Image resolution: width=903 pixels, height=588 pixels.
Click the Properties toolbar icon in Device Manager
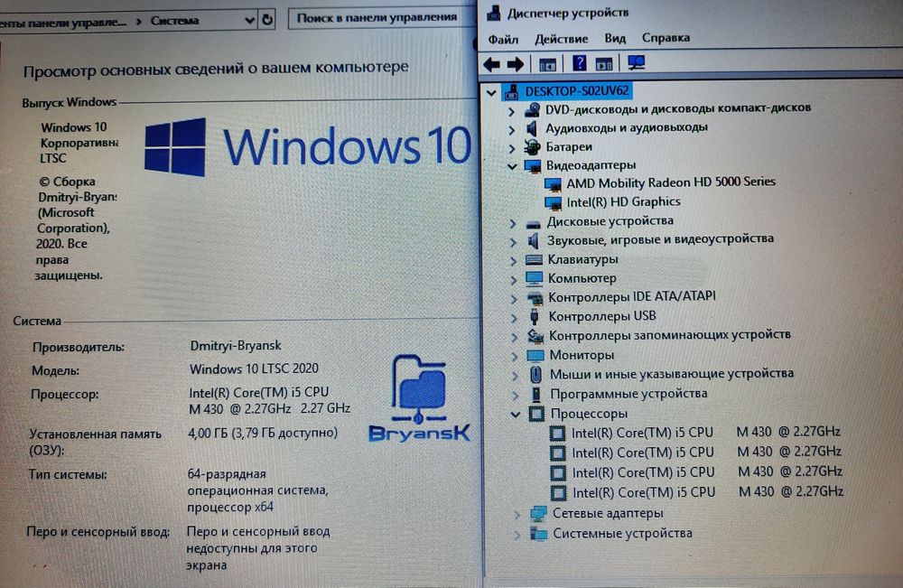coord(548,64)
